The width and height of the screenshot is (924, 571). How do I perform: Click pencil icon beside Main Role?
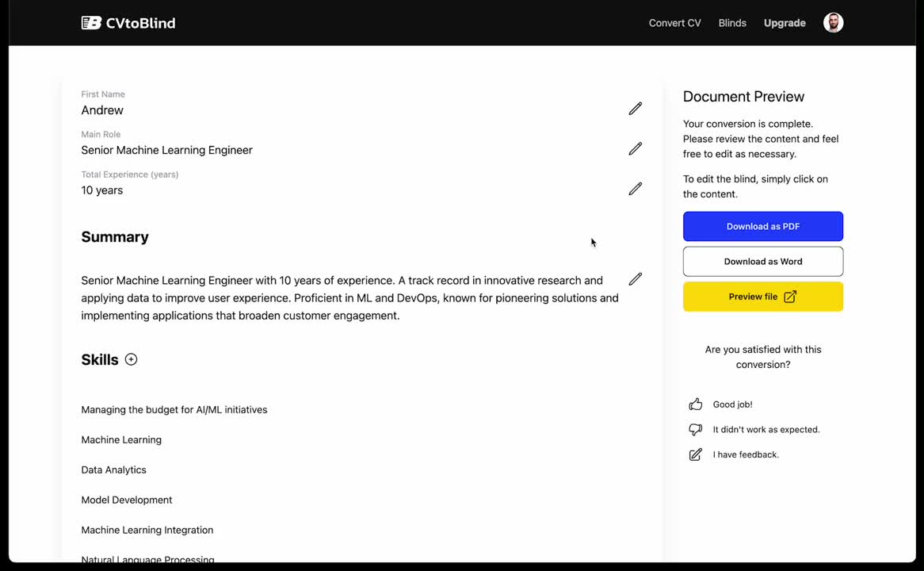coord(635,149)
